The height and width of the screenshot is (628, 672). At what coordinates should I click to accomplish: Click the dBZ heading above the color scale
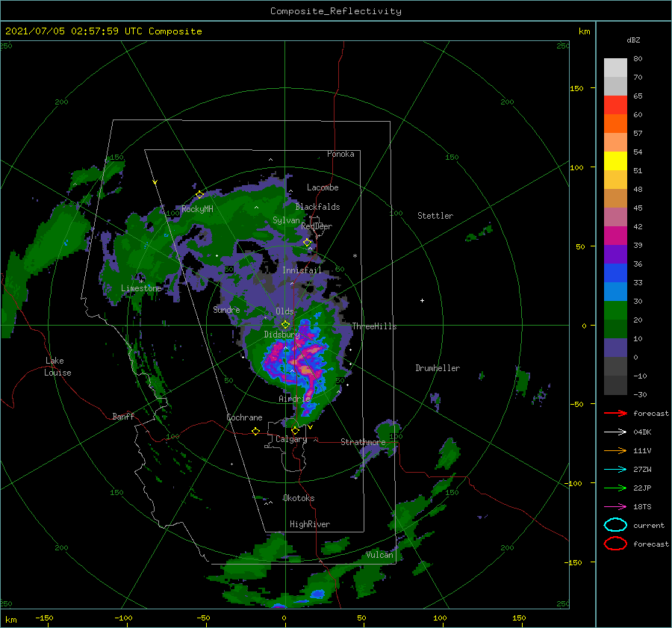click(x=633, y=40)
